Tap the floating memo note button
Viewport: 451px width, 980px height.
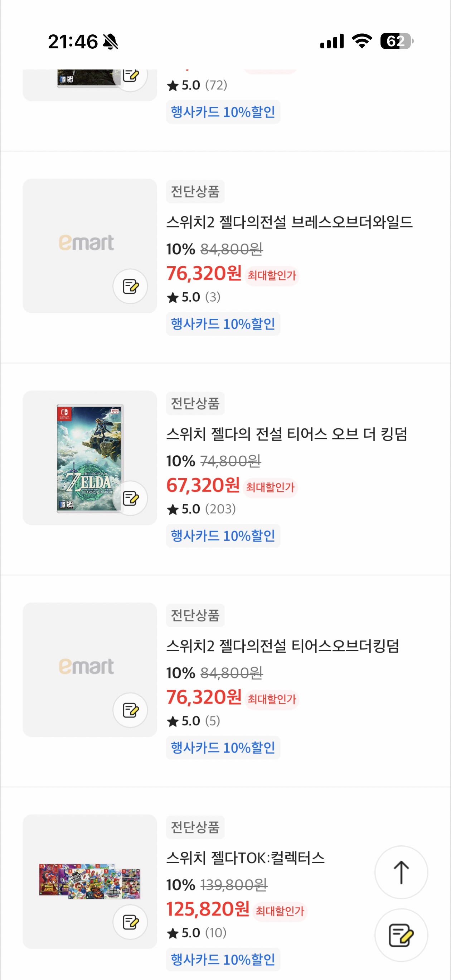coord(401,935)
